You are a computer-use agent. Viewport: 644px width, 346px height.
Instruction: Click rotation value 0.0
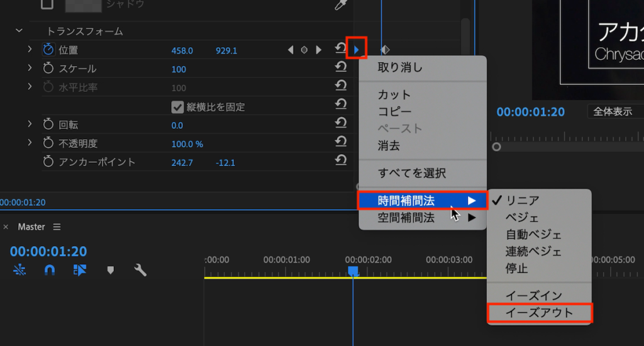177,125
